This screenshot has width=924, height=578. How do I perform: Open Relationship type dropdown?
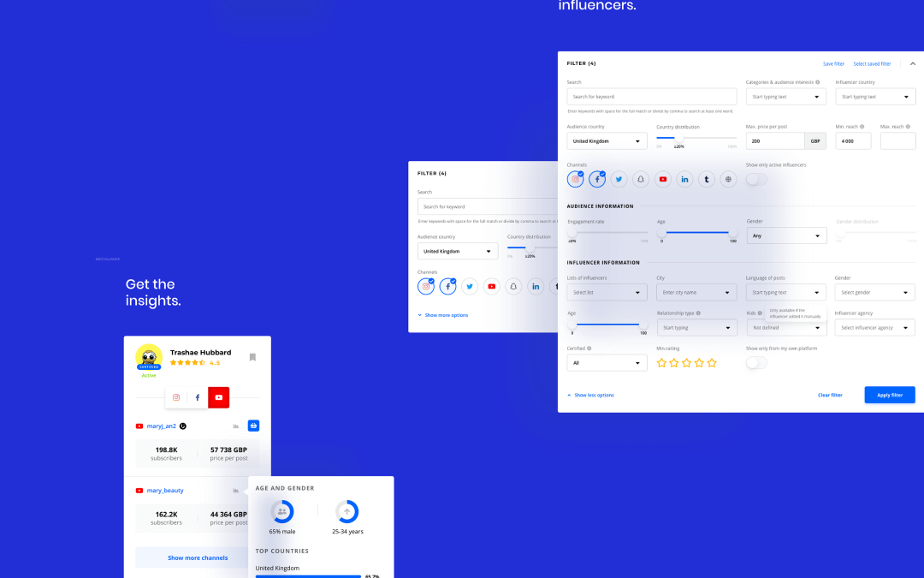pos(697,328)
